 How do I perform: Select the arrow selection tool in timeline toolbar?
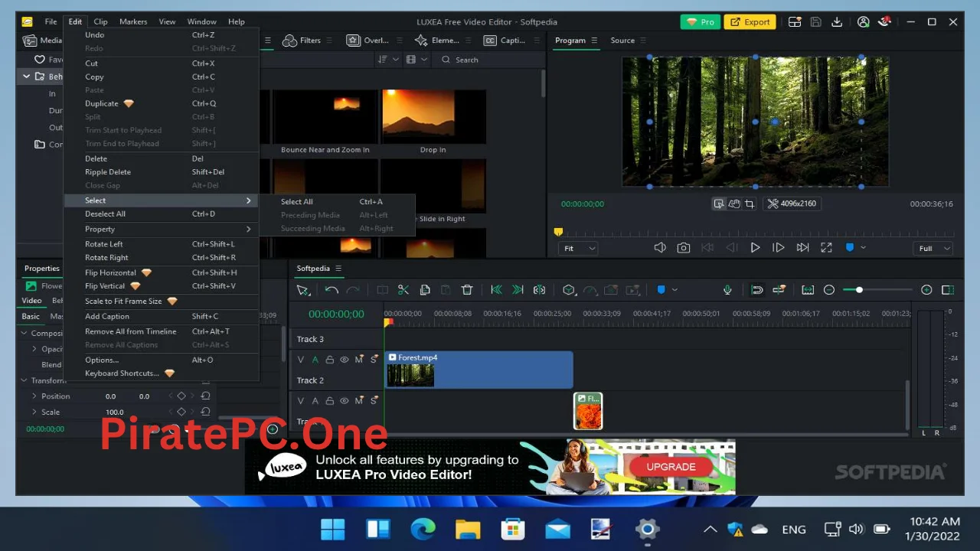coord(303,290)
